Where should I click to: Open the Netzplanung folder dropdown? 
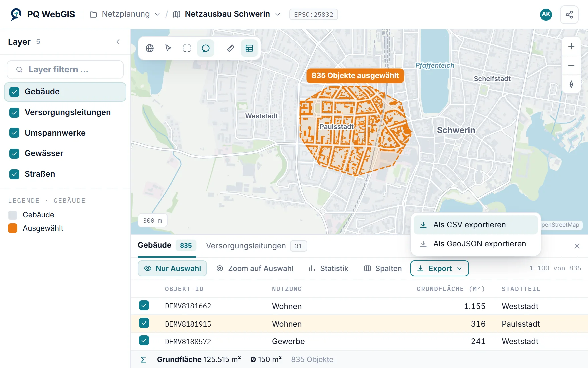[x=125, y=14]
